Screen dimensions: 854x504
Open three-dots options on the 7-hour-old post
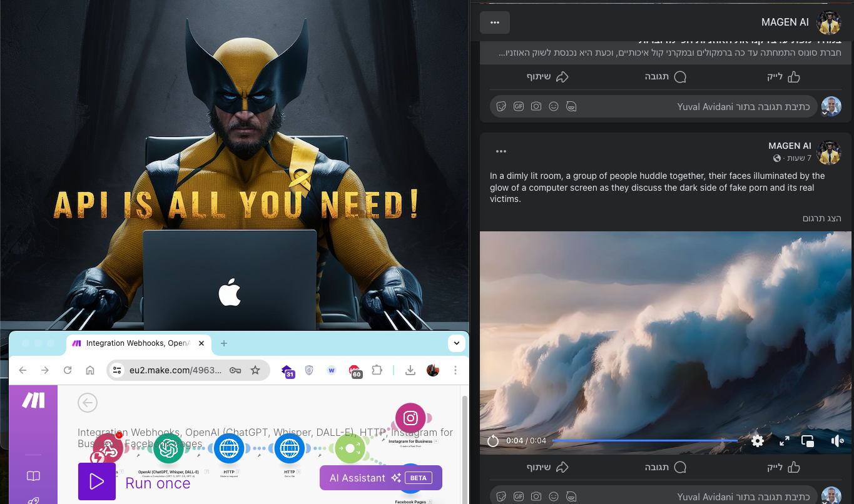coord(501,151)
